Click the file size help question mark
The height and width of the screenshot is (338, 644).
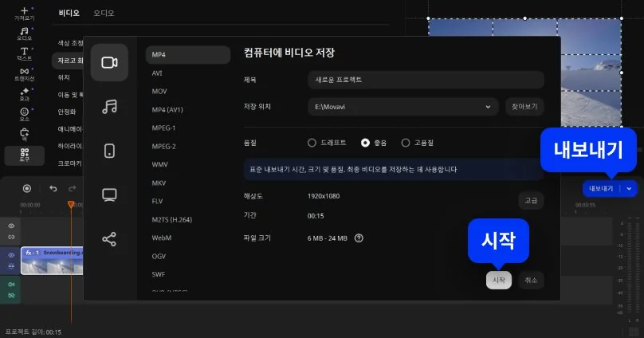click(359, 238)
